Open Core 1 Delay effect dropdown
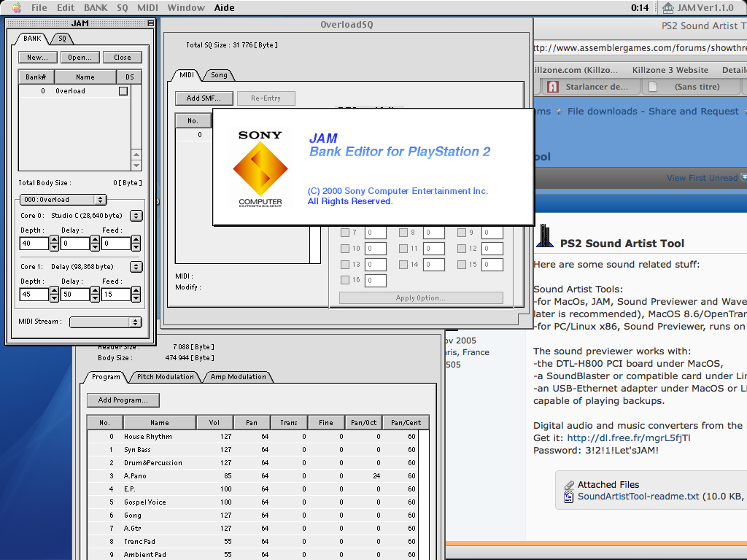This screenshot has width=747, height=560. click(136, 267)
